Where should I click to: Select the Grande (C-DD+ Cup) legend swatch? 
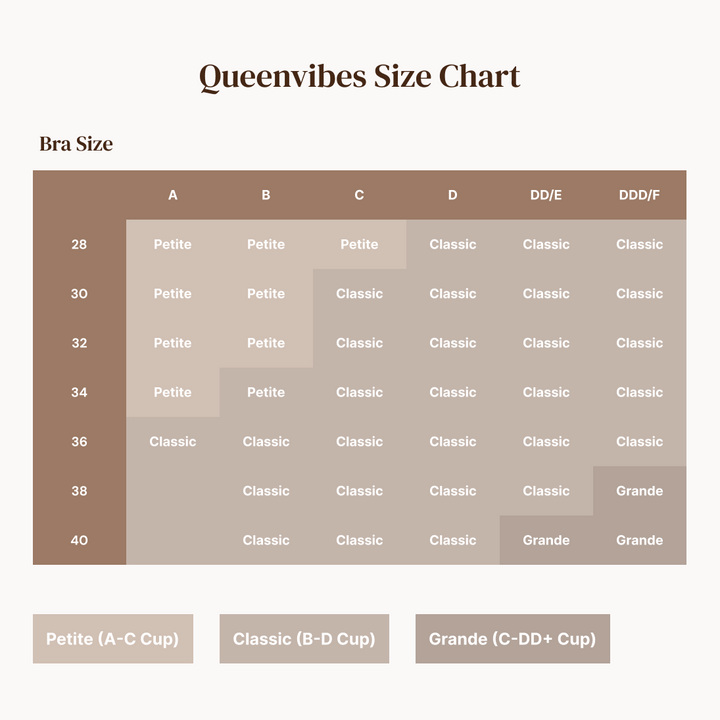pyautogui.click(x=512, y=639)
